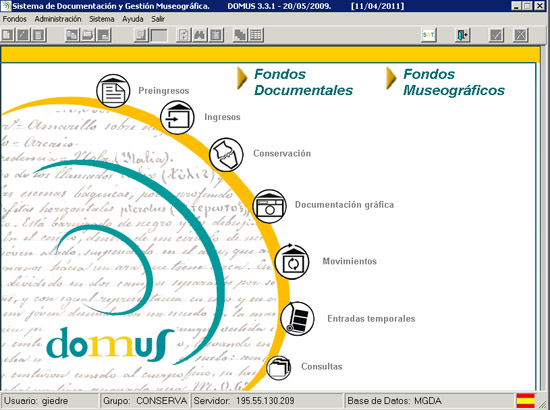Click the Movimientos rotating arrows icon
550x410 pixels.
[292, 262]
